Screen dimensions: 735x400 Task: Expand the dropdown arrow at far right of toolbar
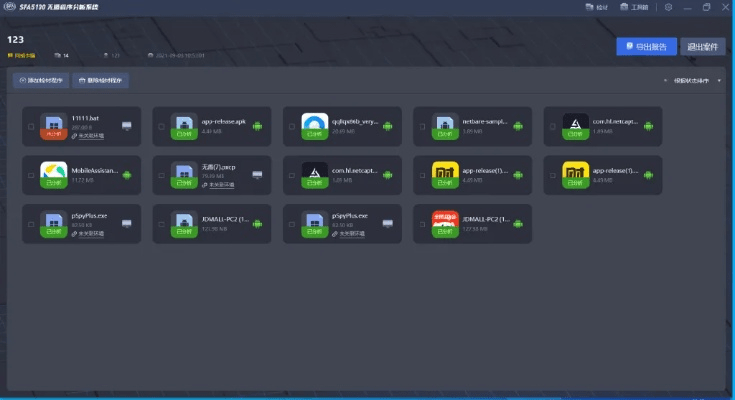718,80
